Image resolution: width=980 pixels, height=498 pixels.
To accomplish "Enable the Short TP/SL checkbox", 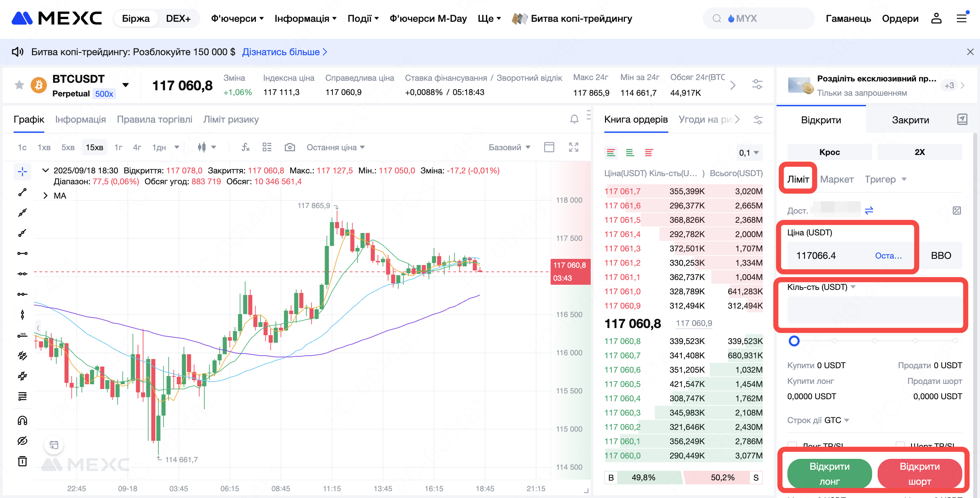I will tap(900, 444).
